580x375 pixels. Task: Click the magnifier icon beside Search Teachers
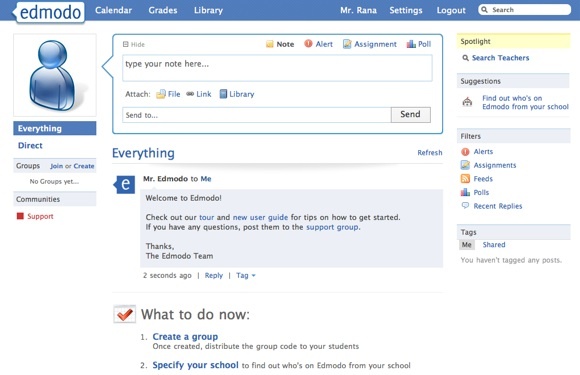coord(466,58)
